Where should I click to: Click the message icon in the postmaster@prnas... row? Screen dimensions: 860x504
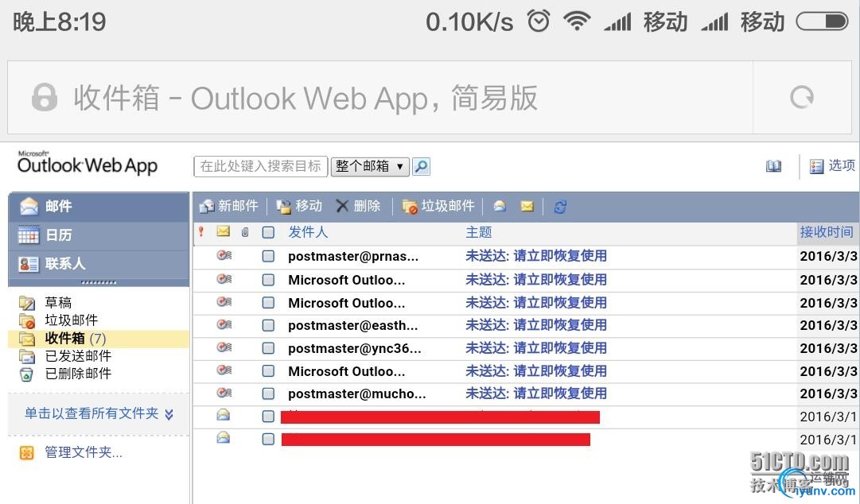click(224, 255)
